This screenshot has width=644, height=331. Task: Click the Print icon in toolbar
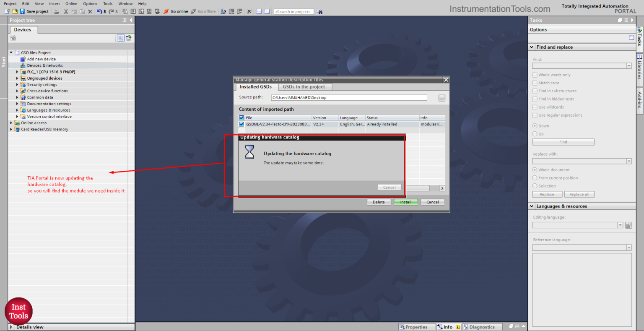[56, 11]
